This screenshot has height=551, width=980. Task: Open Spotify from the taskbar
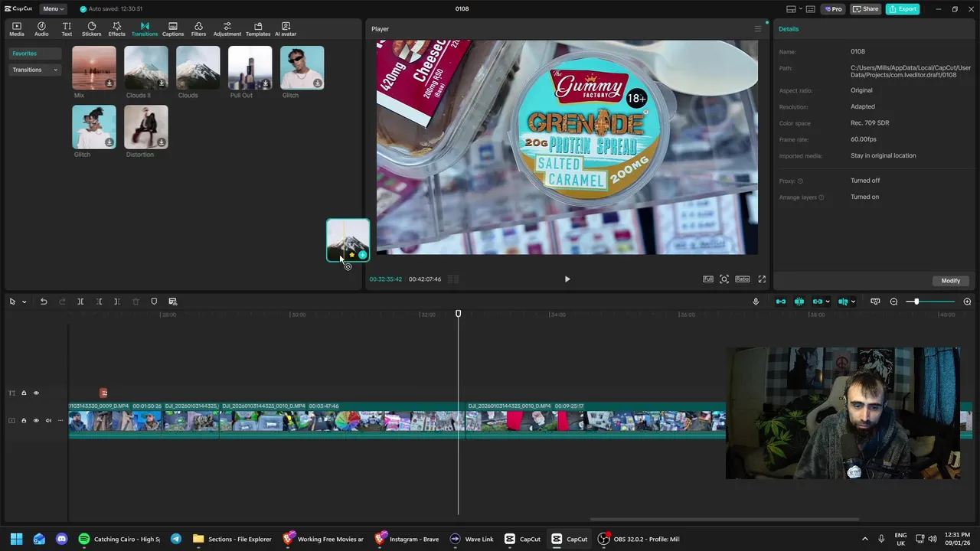[x=121, y=539]
